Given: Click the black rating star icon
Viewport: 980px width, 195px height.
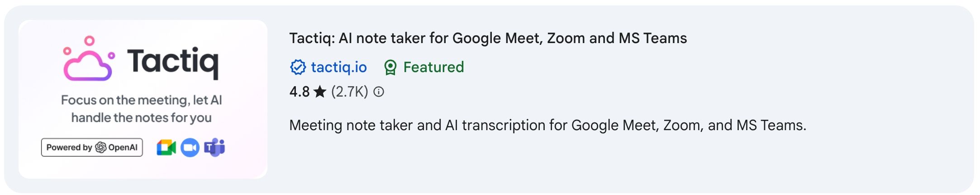Looking at the screenshot, I should point(320,92).
